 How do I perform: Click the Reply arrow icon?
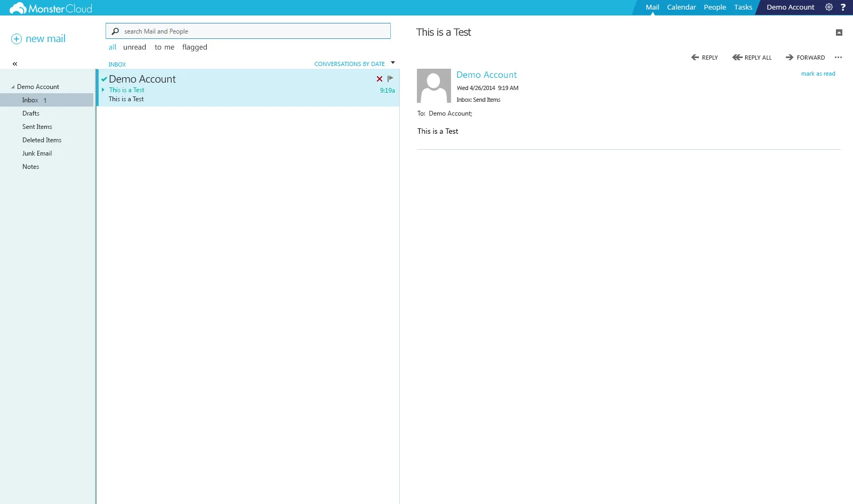tap(695, 58)
